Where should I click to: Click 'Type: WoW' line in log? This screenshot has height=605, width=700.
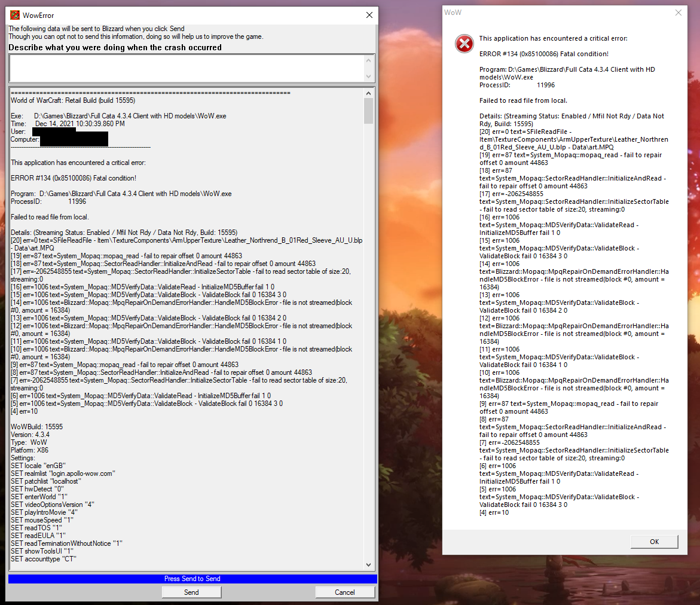29,442
